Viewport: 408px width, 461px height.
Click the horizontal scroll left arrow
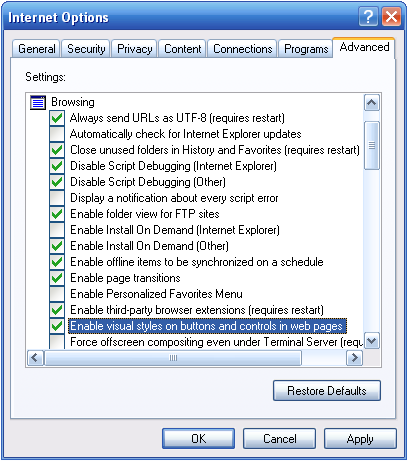[x=35, y=358]
